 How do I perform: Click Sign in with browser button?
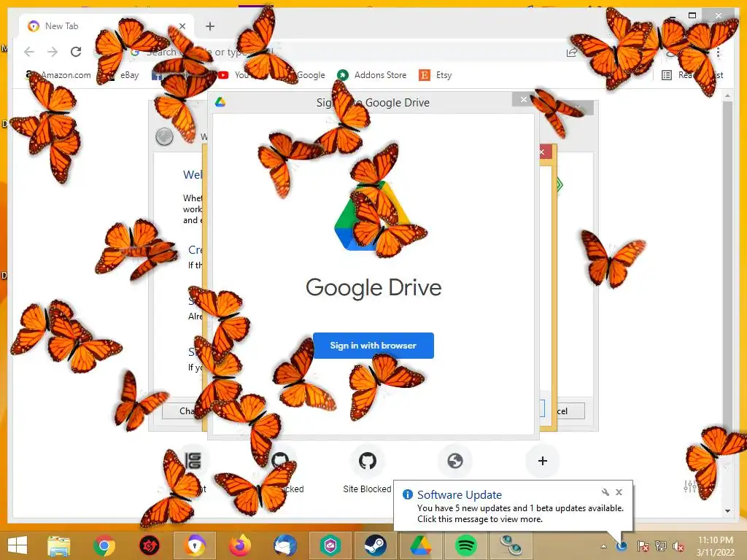point(373,345)
